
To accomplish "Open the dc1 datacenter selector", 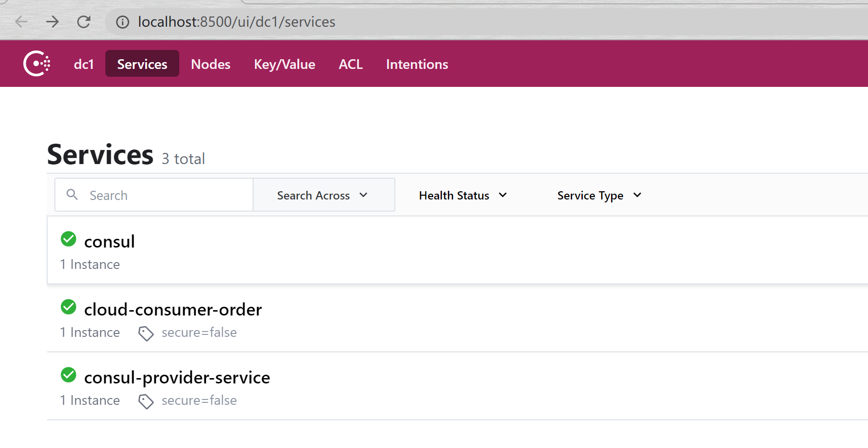I will click(x=84, y=64).
